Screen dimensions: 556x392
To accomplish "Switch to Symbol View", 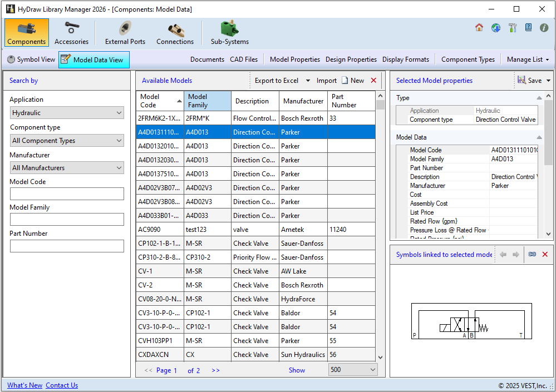I will [31, 59].
